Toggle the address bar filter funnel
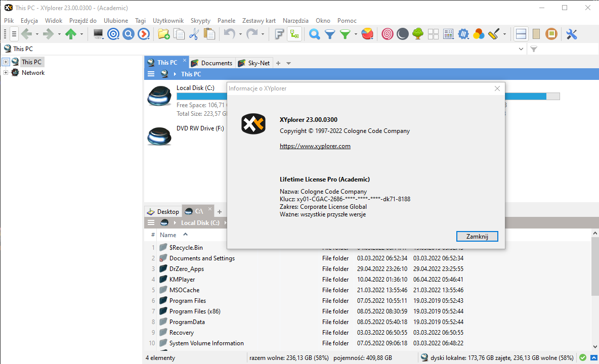The width and height of the screenshot is (599, 364). 534,49
